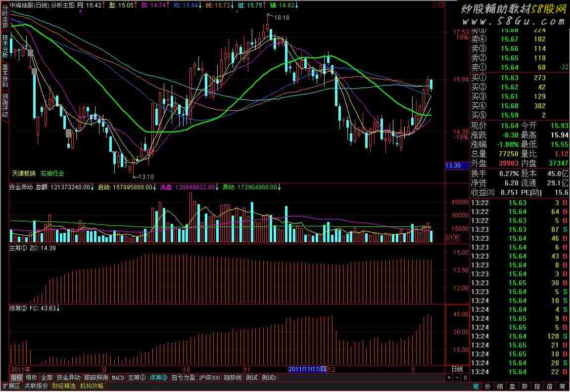Click the 资金异动 indicator title

pos(21,187)
